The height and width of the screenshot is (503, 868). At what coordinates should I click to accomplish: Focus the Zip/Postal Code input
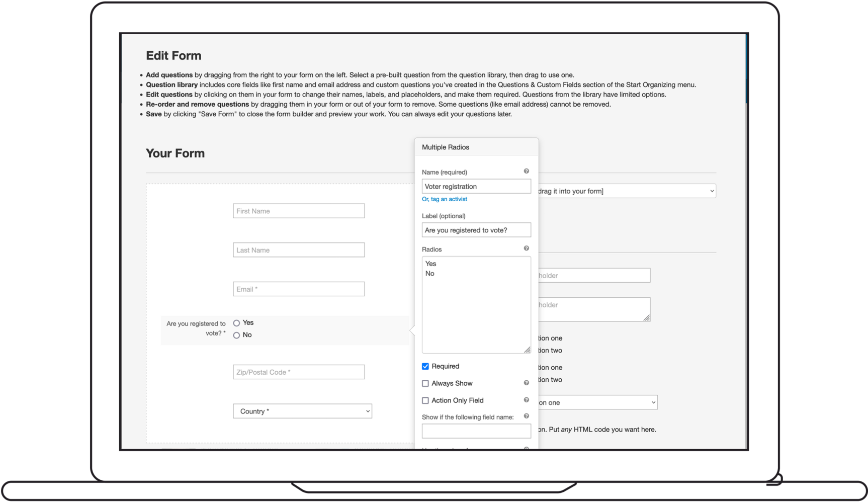299,372
